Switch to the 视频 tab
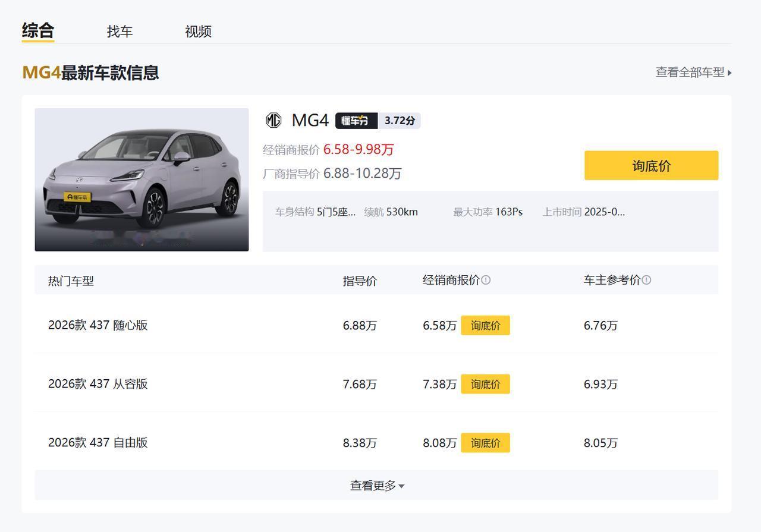This screenshot has width=761, height=532. pyautogui.click(x=198, y=32)
